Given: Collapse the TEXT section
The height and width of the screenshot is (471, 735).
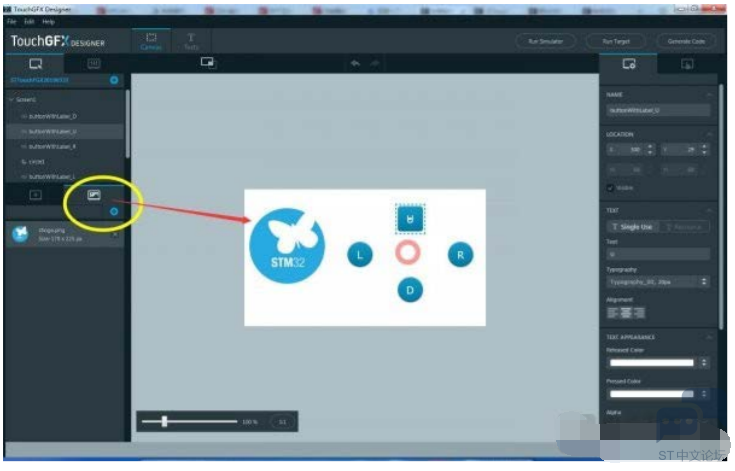Looking at the screenshot, I should [709, 210].
